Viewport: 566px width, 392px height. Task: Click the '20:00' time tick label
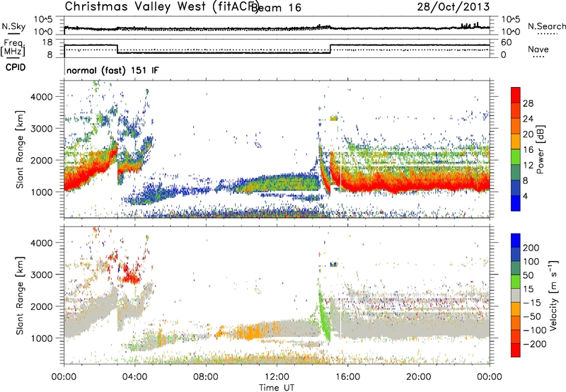tap(418, 377)
